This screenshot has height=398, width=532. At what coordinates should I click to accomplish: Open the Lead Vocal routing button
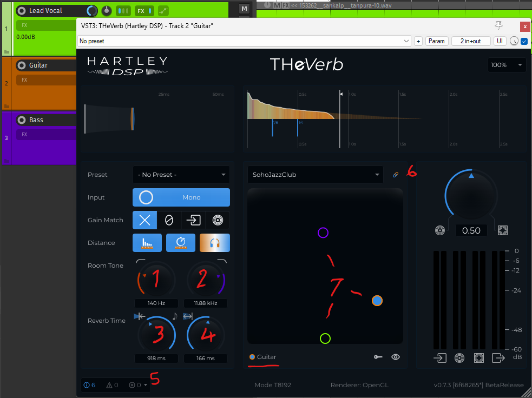coord(123,11)
